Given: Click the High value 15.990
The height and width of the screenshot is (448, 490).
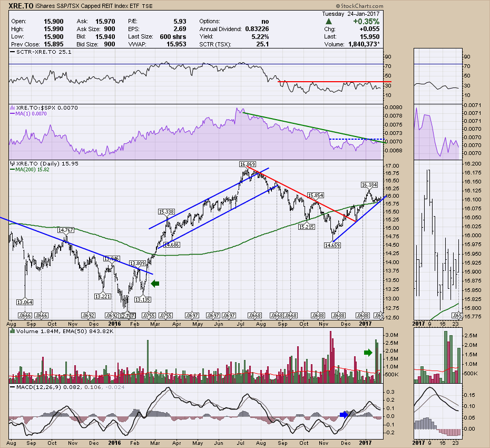Looking at the screenshot, I should [x=53, y=29].
